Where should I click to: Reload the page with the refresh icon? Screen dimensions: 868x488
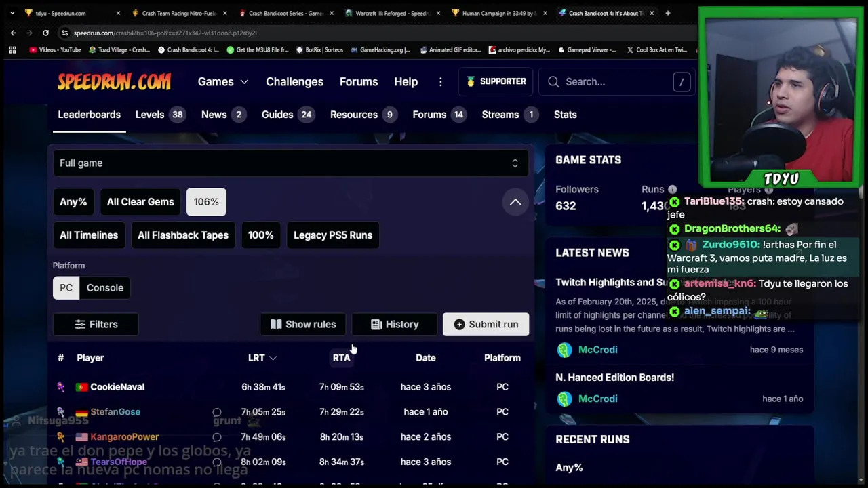(x=45, y=33)
